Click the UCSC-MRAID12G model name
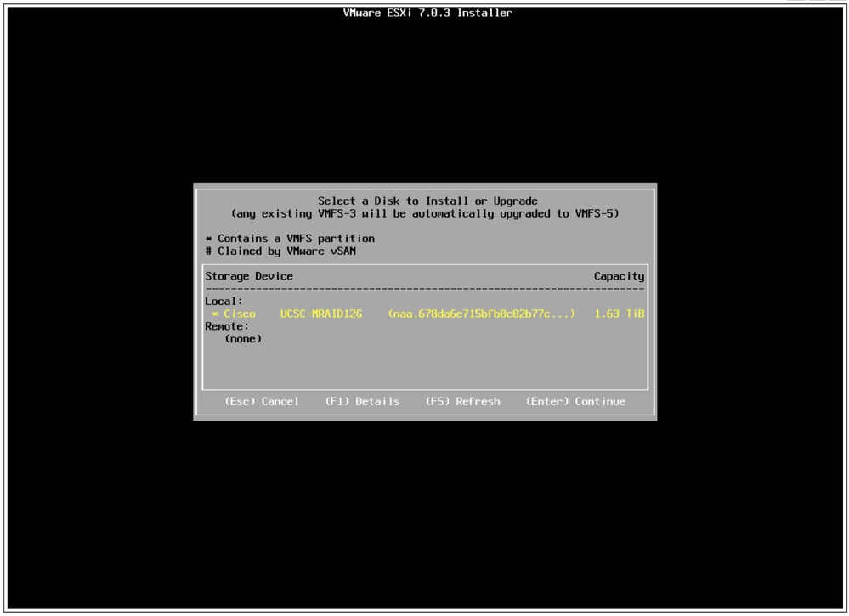The image size is (849, 616). (321, 314)
